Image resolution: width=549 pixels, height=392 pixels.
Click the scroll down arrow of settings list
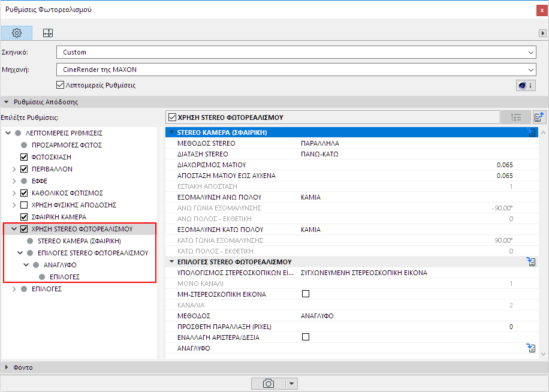[x=543, y=354]
